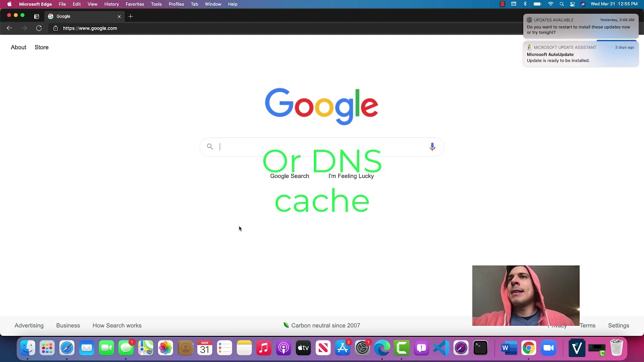Open the Window menu
The image size is (644, 362).
(213, 4)
